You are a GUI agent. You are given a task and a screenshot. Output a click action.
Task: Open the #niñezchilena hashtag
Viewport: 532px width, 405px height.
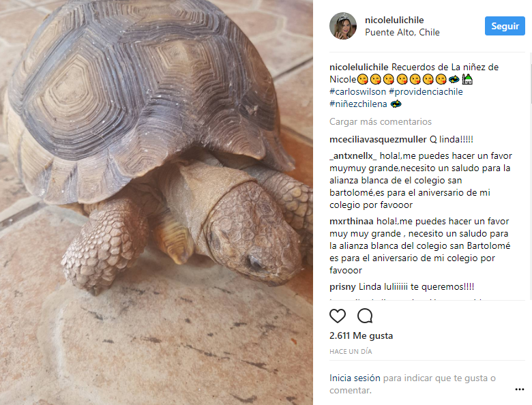[358, 104]
